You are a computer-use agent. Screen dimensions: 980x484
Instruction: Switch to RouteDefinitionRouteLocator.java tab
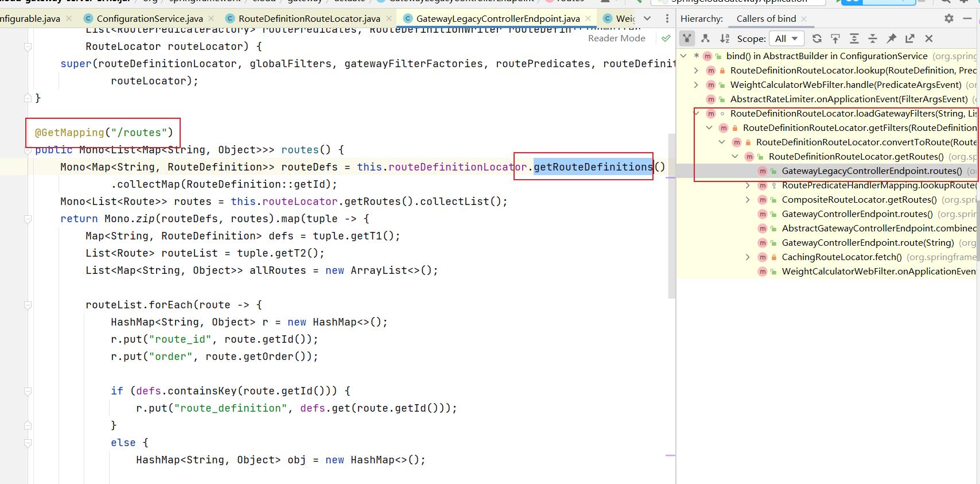click(x=309, y=18)
